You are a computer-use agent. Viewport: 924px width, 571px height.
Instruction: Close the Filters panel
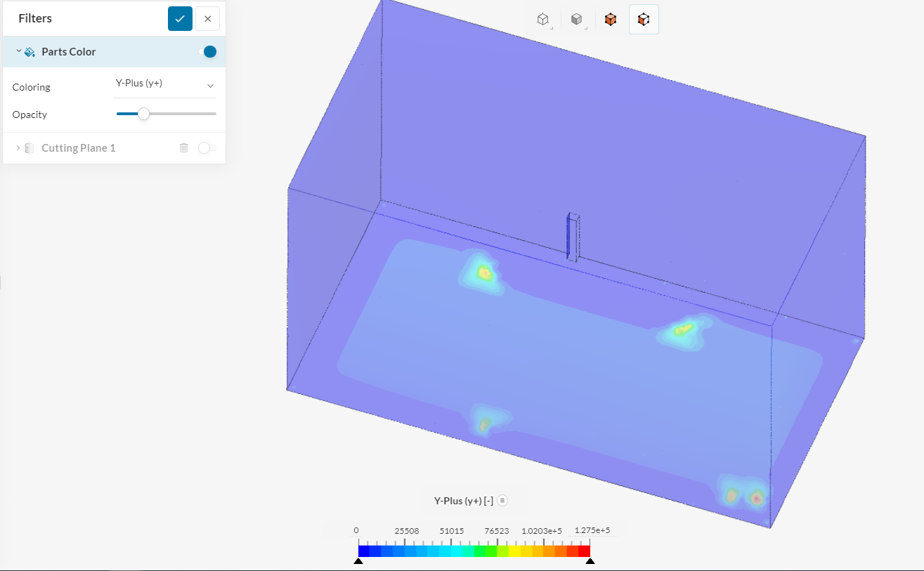(x=207, y=19)
